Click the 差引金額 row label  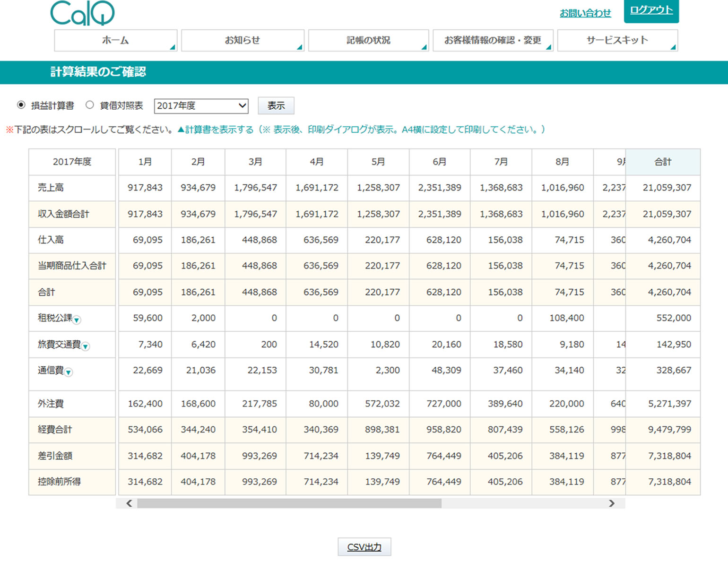pyautogui.click(x=55, y=456)
